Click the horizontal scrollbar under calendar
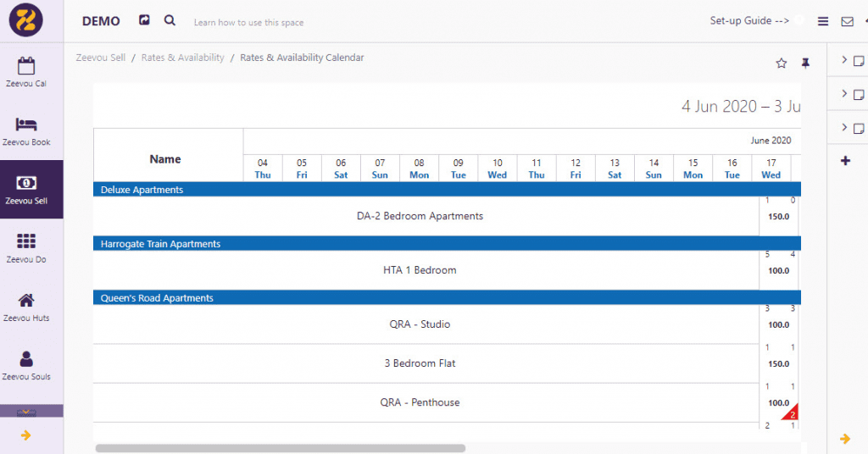The image size is (868, 454). pos(281,448)
